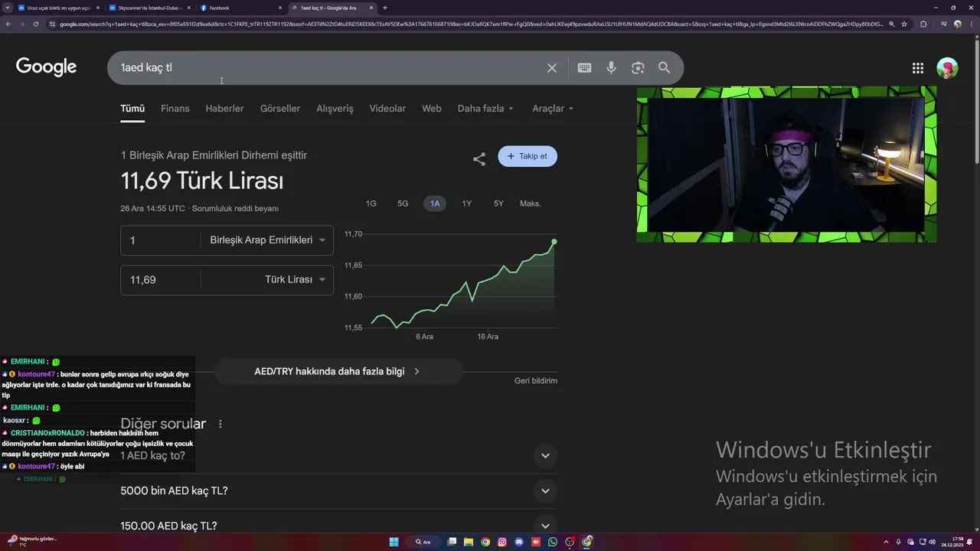
Task: Open AED/TRY hakkında daha fazla bilgi
Action: [x=338, y=371]
